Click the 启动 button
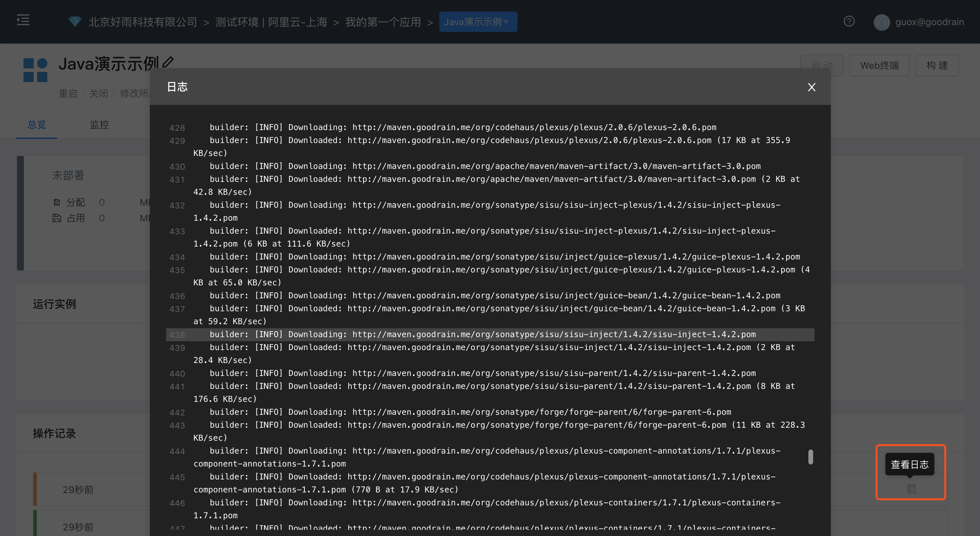The image size is (980, 536). coord(822,65)
